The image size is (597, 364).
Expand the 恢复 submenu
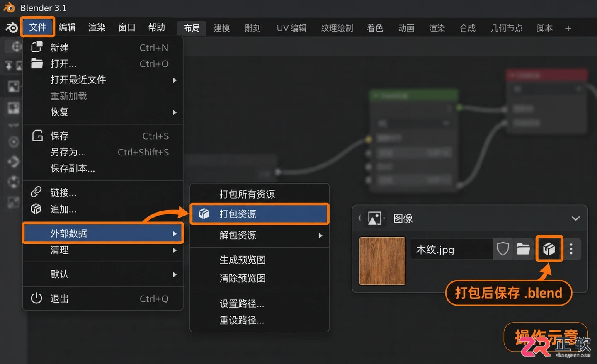coord(103,112)
